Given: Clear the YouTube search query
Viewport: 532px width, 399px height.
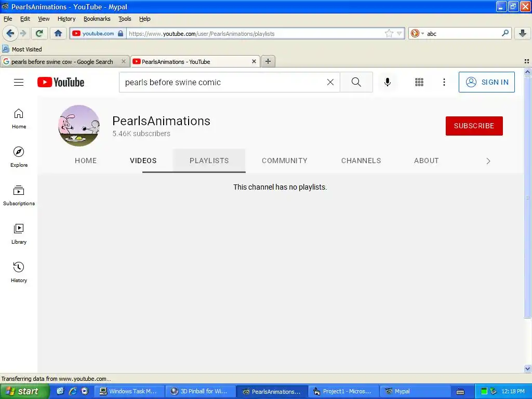Looking at the screenshot, I should [x=330, y=82].
